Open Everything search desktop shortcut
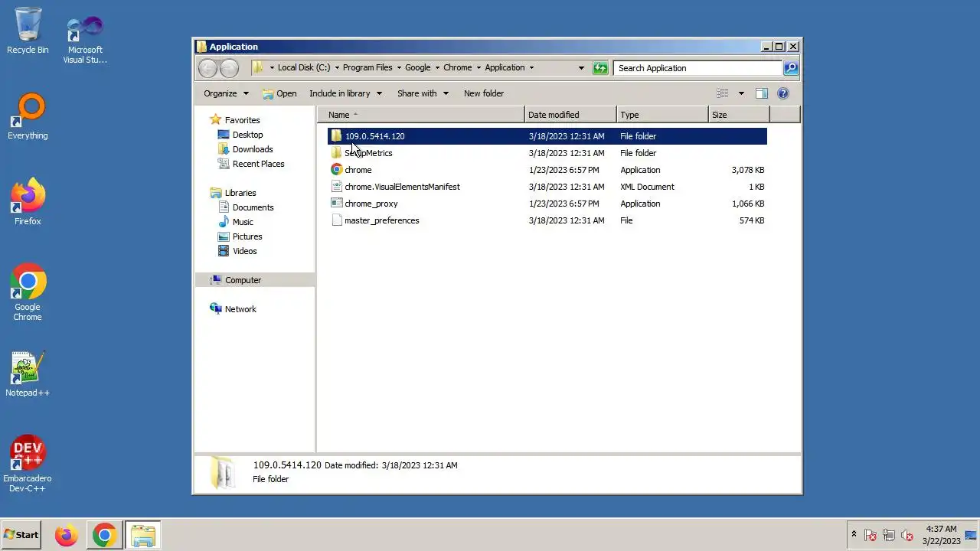Viewport: 980px width, 551px height. click(28, 116)
